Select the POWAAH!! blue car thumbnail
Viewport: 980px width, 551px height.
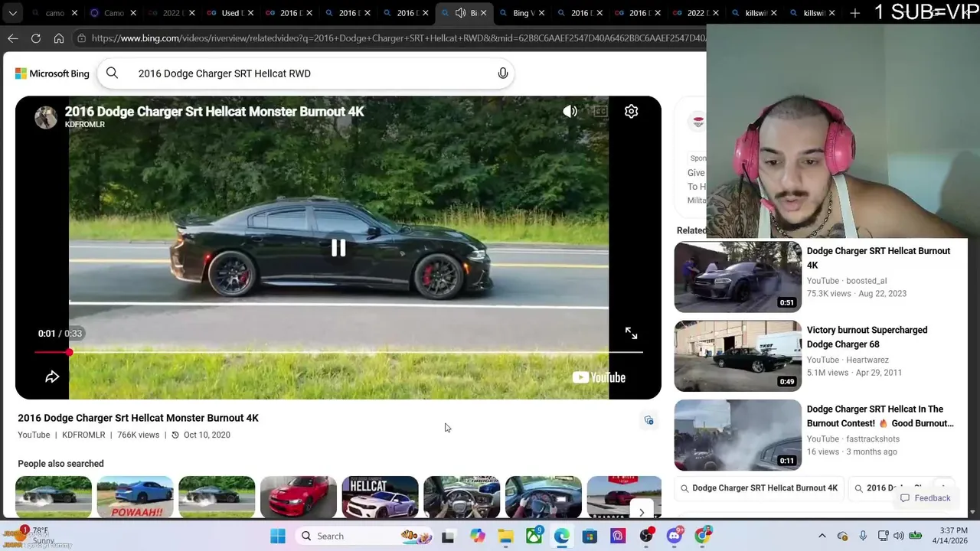tap(135, 497)
